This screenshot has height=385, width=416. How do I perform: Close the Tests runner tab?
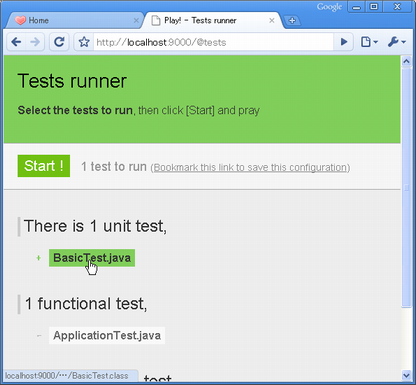click(272, 21)
